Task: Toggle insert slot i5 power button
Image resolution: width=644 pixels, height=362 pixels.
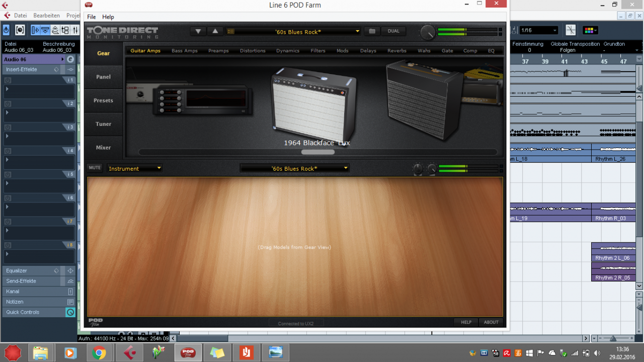Action: (9, 174)
